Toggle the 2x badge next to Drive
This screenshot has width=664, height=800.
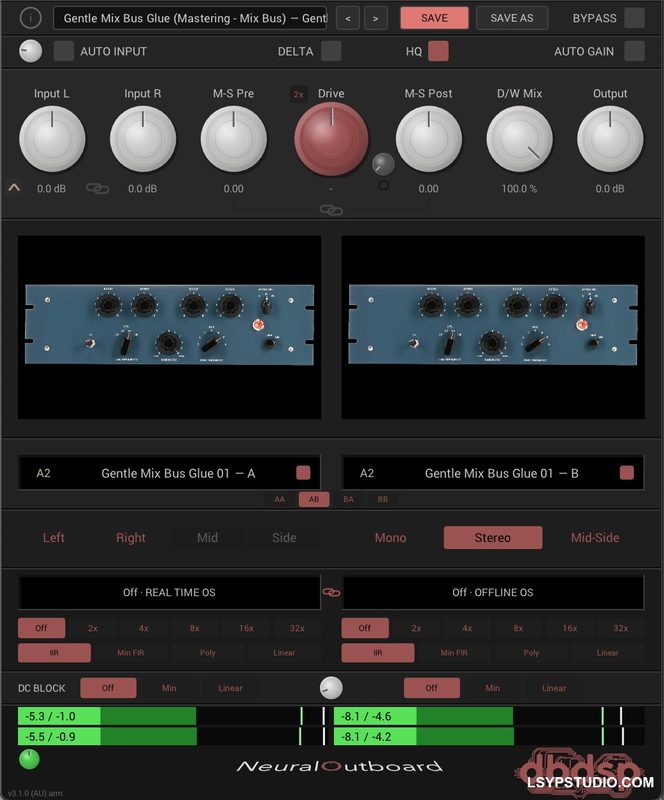(x=299, y=94)
